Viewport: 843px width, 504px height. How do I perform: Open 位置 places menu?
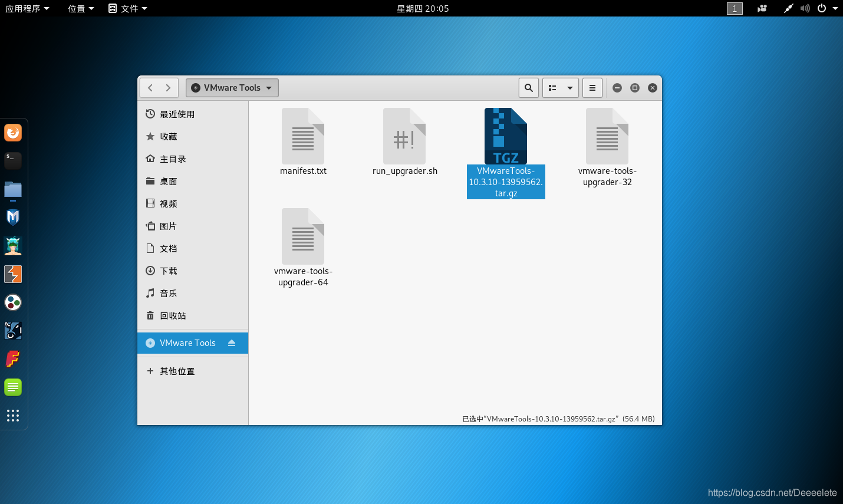[81, 8]
